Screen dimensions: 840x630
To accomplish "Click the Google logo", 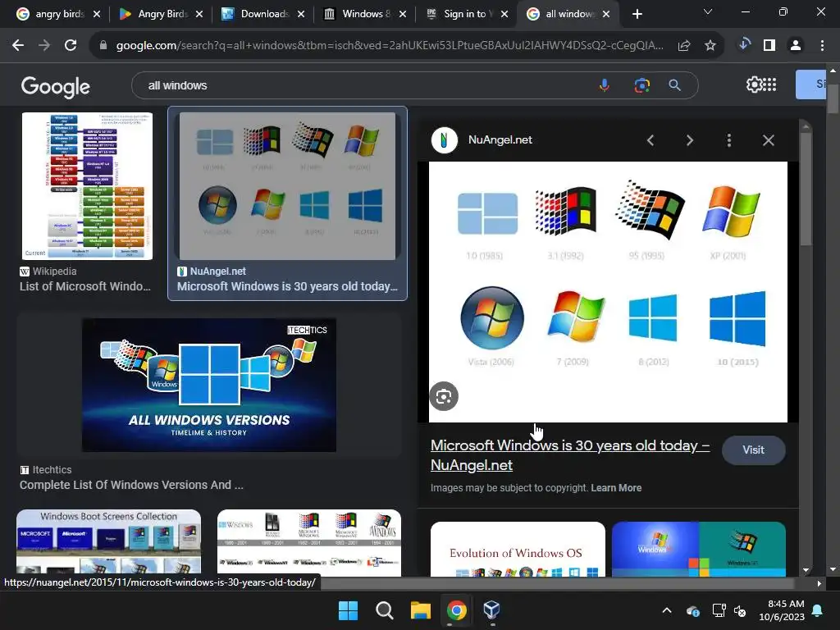I will [x=55, y=87].
